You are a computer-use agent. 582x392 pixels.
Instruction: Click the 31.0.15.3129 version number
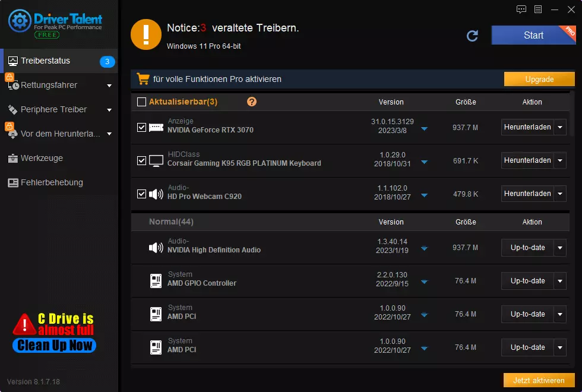pos(393,122)
